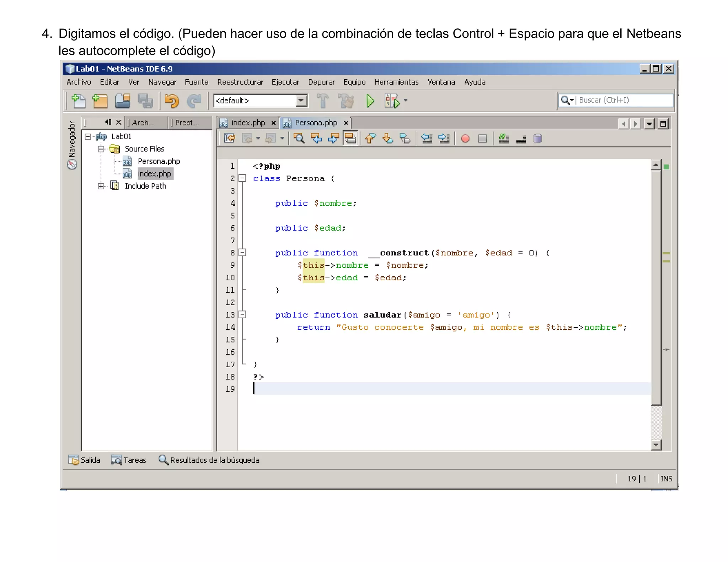Click the editor vertical scrollbar down arrow

656,444
